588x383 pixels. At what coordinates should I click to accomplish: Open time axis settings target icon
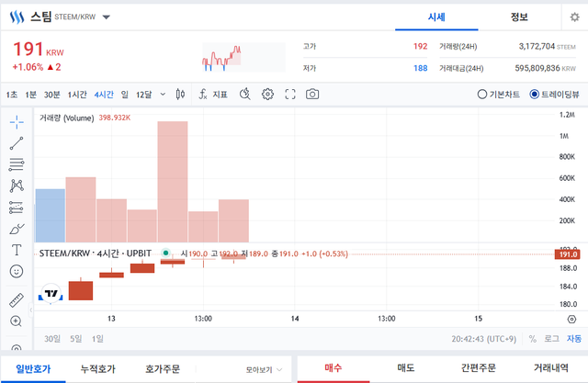[x=571, y=320]
